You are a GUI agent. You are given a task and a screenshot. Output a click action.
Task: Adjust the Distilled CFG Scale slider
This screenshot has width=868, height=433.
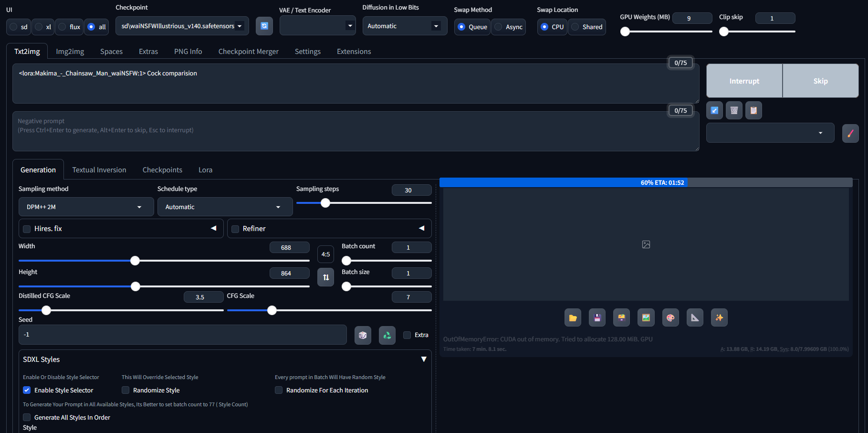coord(121,310)
